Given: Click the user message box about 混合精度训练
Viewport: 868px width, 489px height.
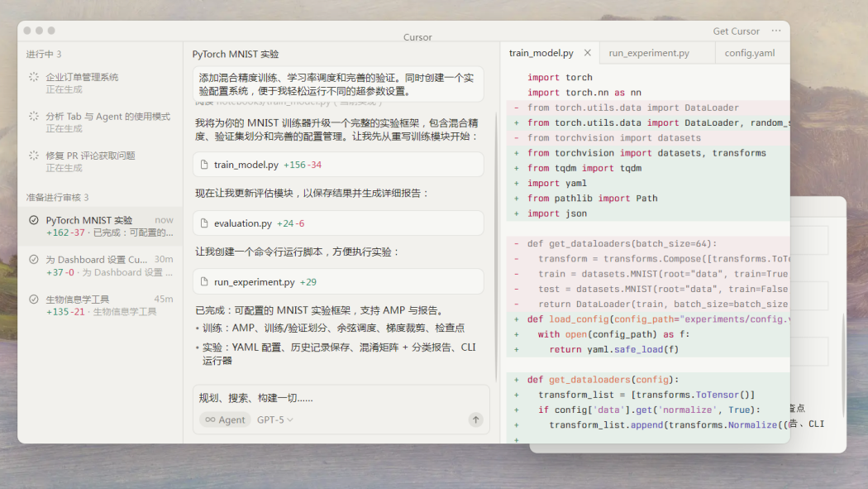Looking at the screenshot, I should [338, 84].
